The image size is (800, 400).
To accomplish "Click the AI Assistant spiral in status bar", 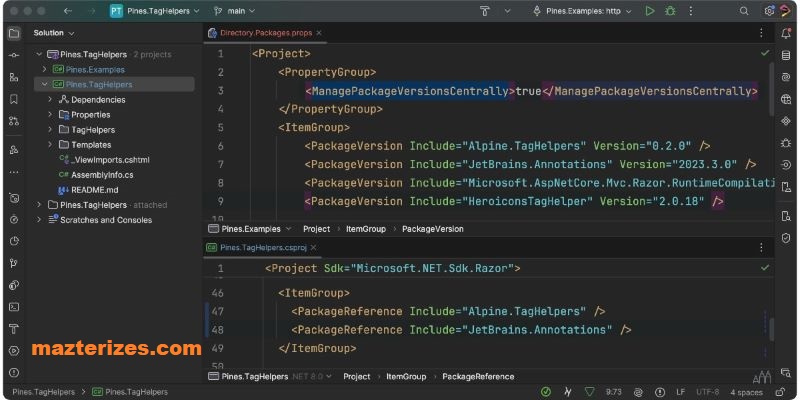I will point(638,392).
